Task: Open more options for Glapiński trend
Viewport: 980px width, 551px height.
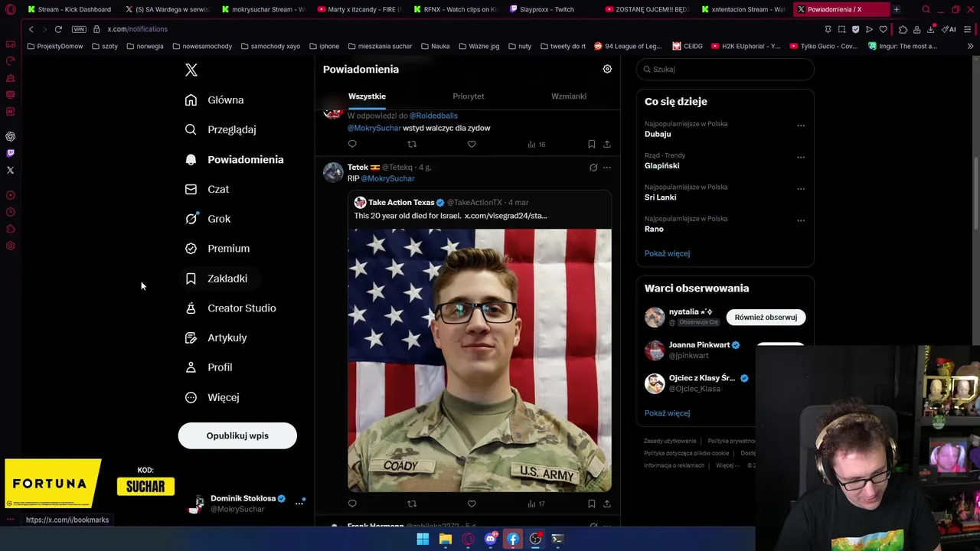Action: click(801, 157)
